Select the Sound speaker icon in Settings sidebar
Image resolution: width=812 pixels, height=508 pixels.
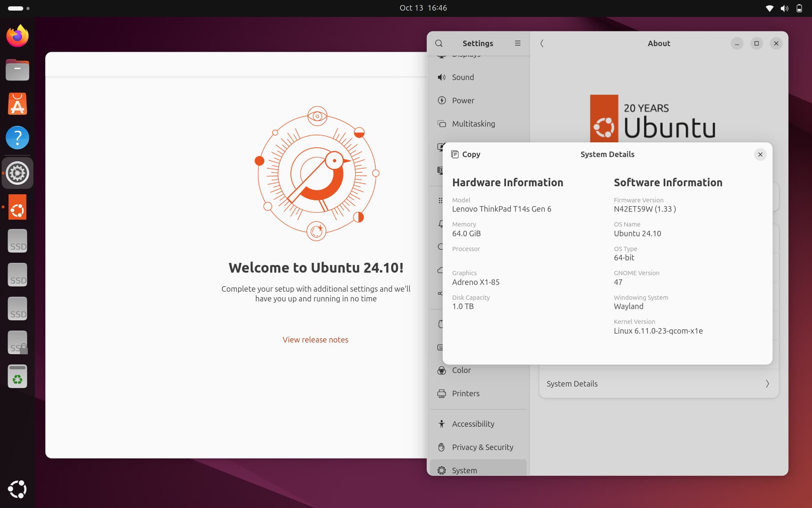click(x=442, y=77)
